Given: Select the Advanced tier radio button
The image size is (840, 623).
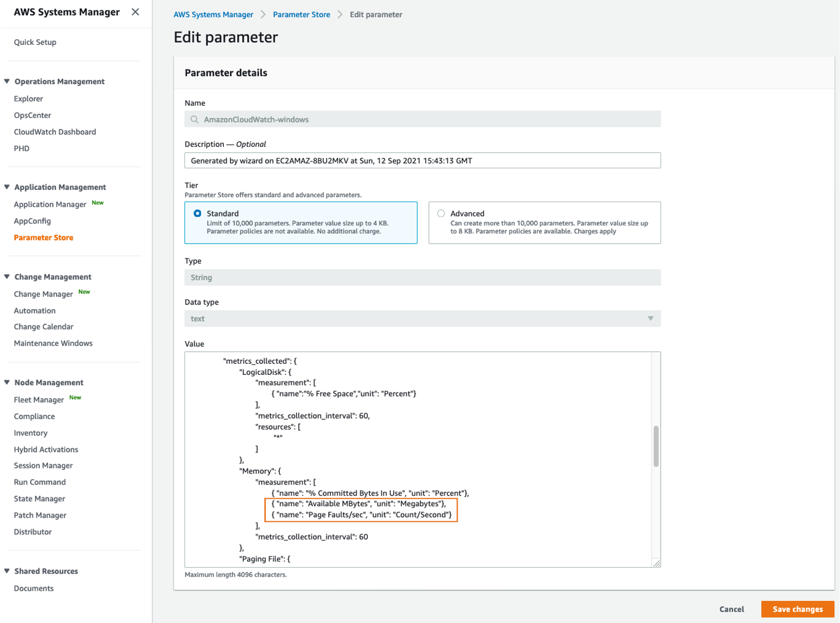Looking at the screenshot, I should click(441, 213).
